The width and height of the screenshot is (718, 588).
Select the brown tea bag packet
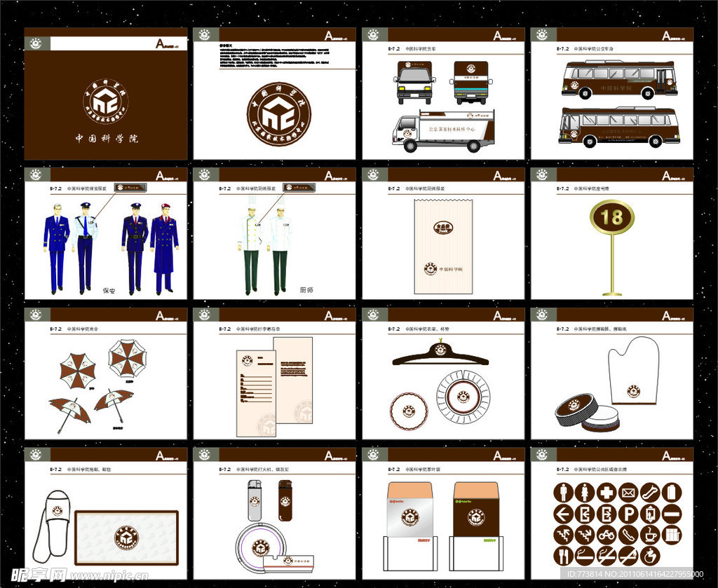[x=476, y=510]
